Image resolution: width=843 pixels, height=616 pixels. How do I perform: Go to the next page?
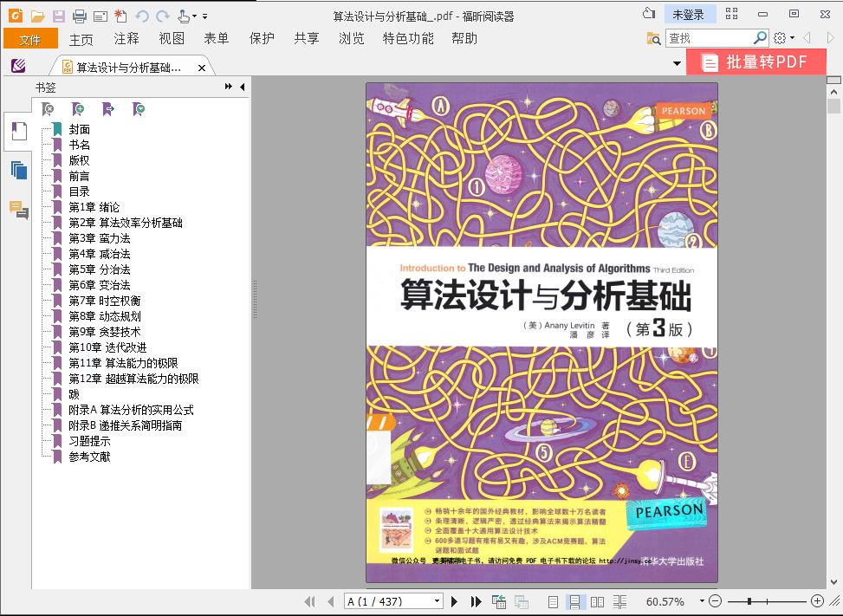454,601
